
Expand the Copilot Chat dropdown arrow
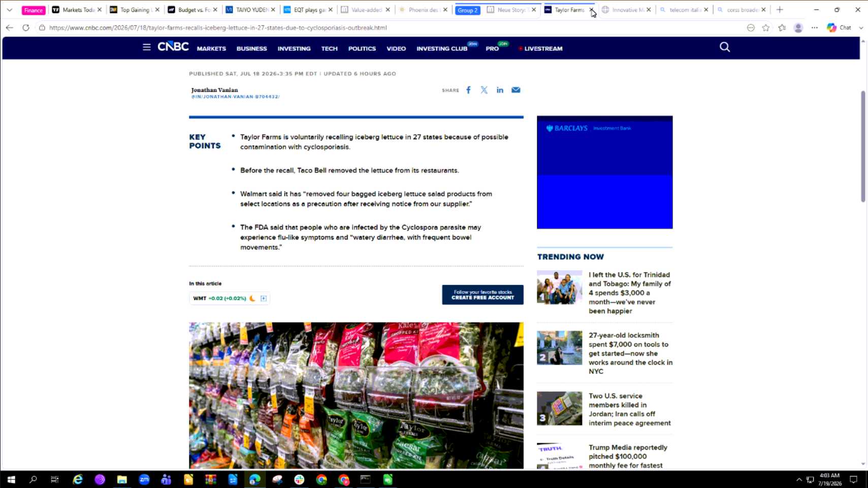861,27
